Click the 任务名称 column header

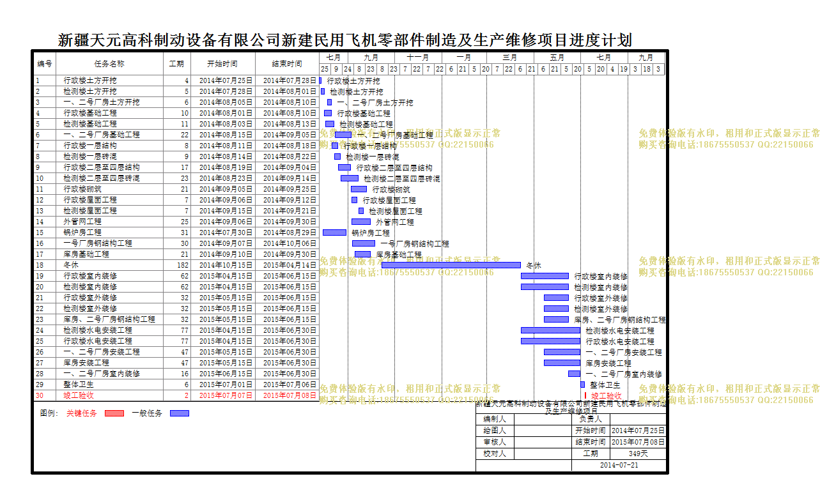[109, 64]
